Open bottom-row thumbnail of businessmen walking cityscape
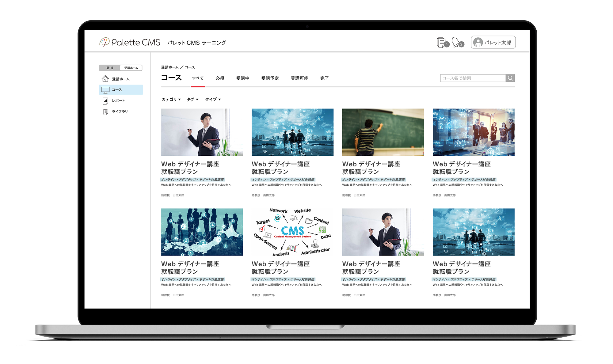Image resolution: width=613 pixels, height=364 pixels. pos(474,232)
